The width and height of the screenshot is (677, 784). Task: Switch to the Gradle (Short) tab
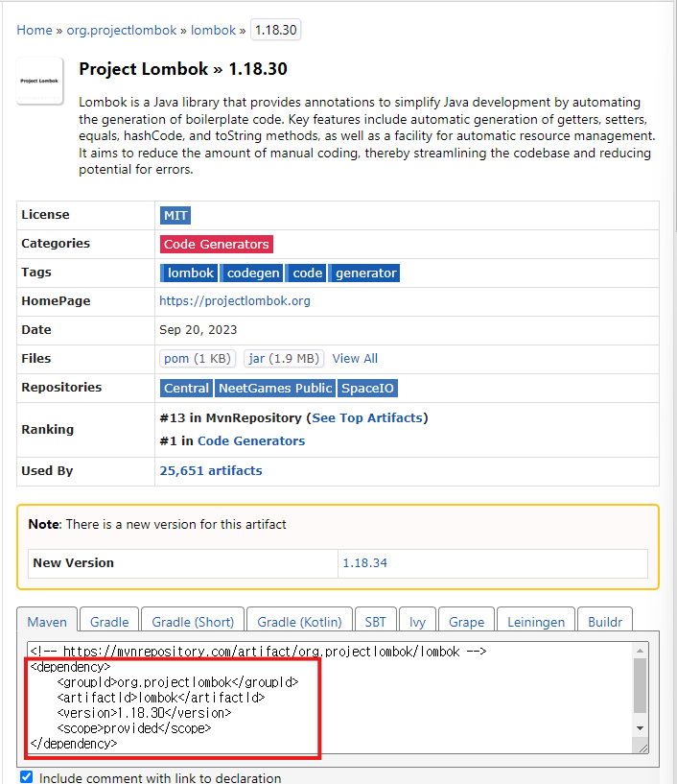(x=193, y=622)
